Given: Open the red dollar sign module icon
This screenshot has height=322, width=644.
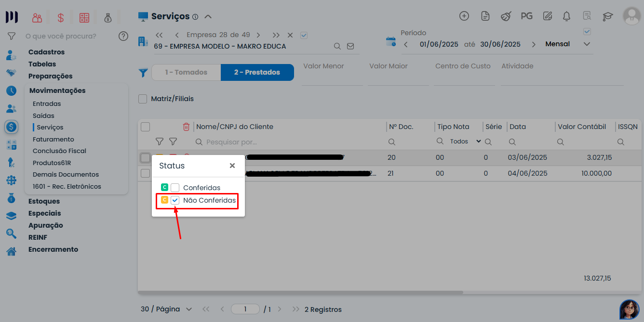Looking at the screenshot, I should pos(61,18).
